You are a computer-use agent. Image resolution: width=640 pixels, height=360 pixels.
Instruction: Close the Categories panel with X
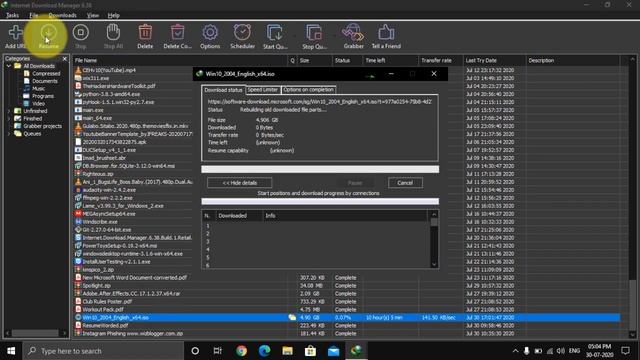point(64,59)
